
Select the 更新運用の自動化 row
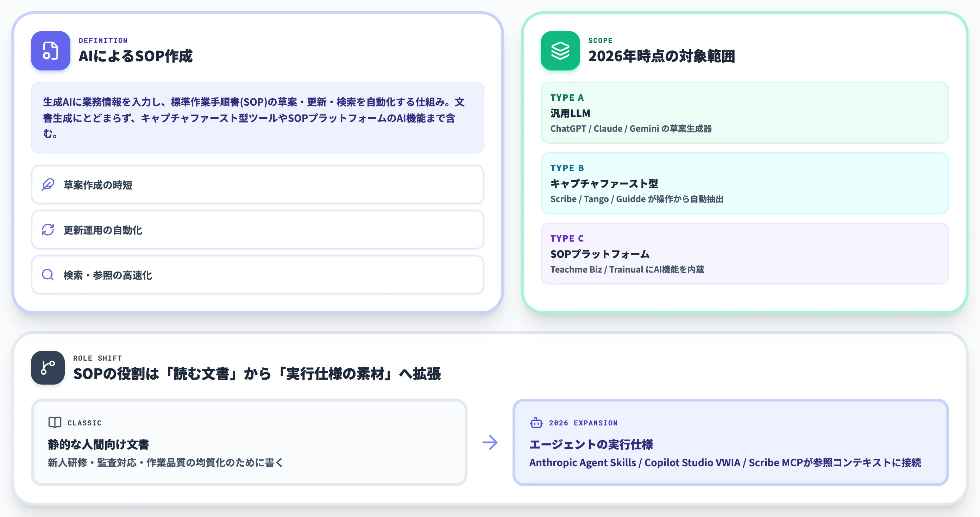click(x=258, y=230)
